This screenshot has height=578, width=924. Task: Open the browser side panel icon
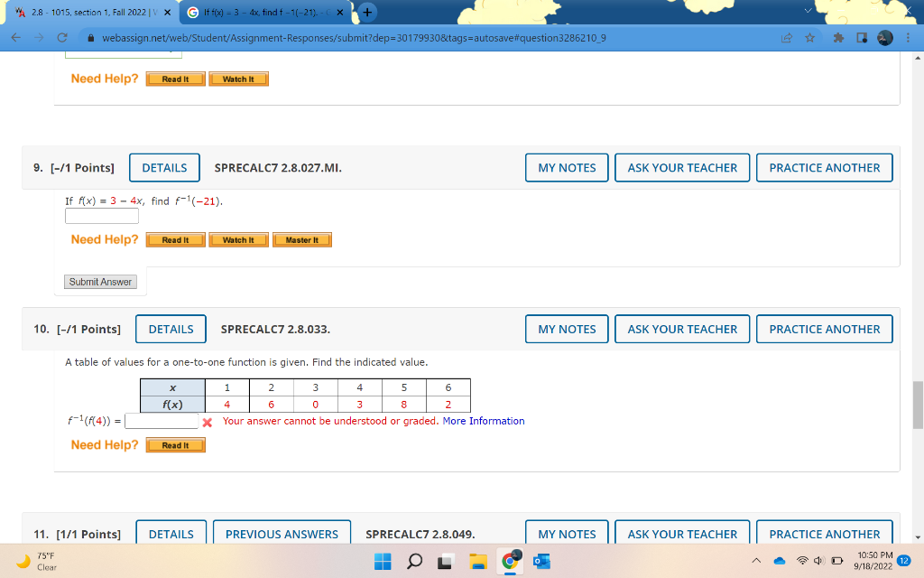(x=862, y=36)
